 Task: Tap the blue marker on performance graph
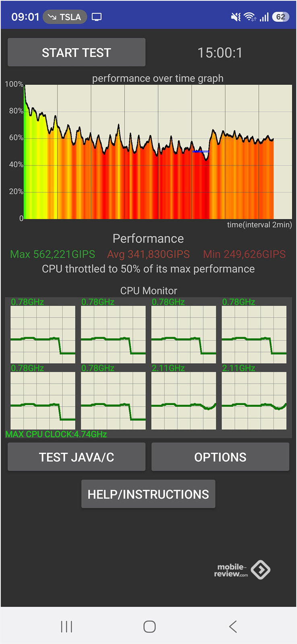200,152
